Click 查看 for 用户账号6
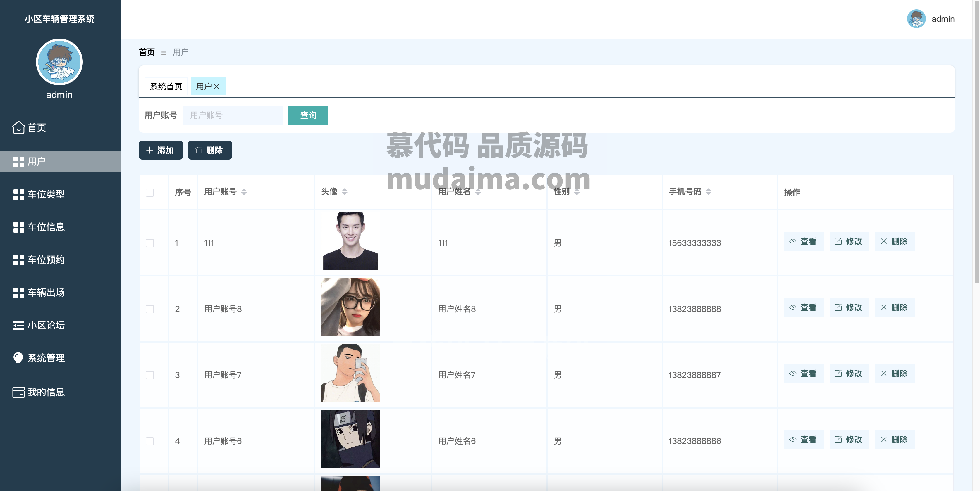Image resolution: width=980 pixels, height=491 pixels. click(804, 440)
